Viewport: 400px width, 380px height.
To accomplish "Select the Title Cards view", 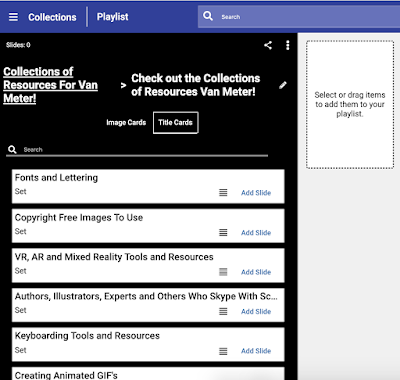I will coord(175,123).
